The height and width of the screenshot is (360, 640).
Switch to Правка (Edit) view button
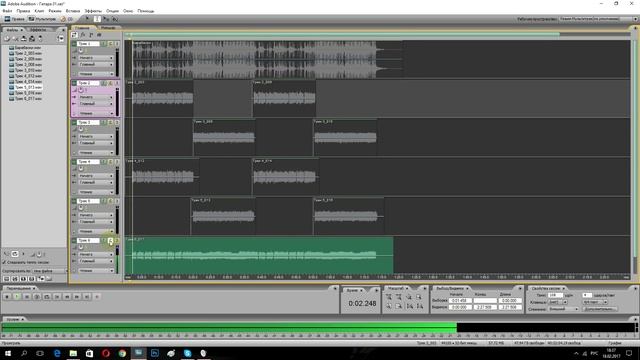[x=14, y=19]
